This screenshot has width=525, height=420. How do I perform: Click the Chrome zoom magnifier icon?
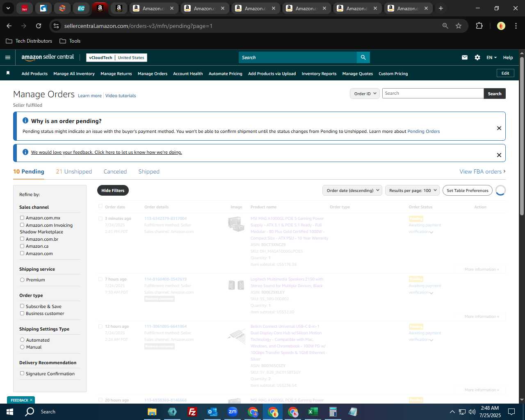[x=445, y=26]
